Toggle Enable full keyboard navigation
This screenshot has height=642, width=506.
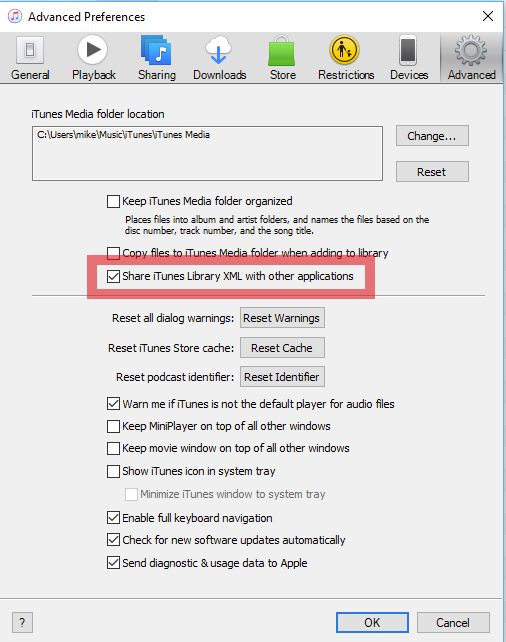[113, 518]
